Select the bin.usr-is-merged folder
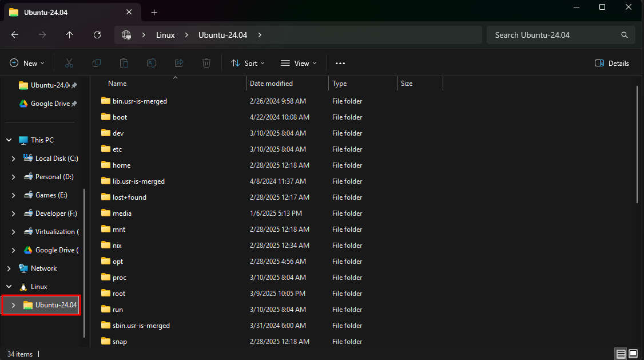Viewport: 644px width, 360px height. [x=134, y=101]
